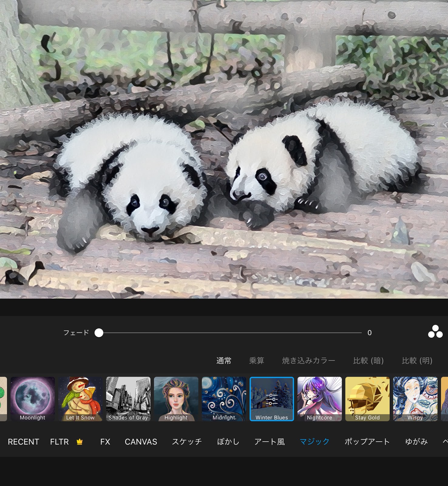Select the 比較 (暗) blend mode
This screenshot has width=448, height=486.
point(368,361)
